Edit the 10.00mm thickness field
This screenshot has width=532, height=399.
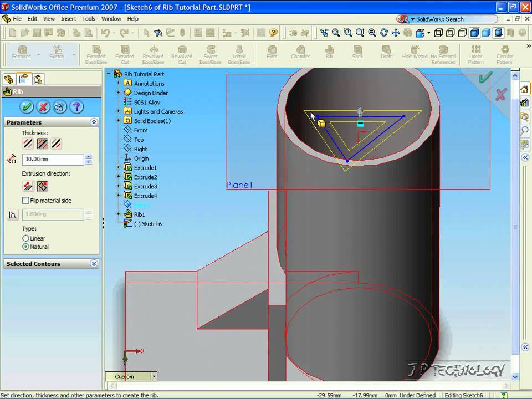53,159
